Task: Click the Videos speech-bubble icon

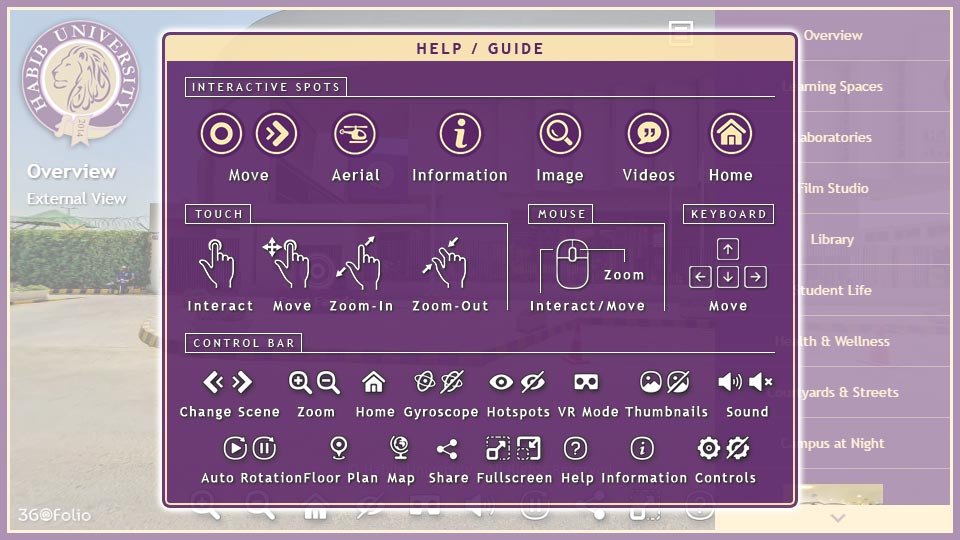Action: (x=648, y=134)
